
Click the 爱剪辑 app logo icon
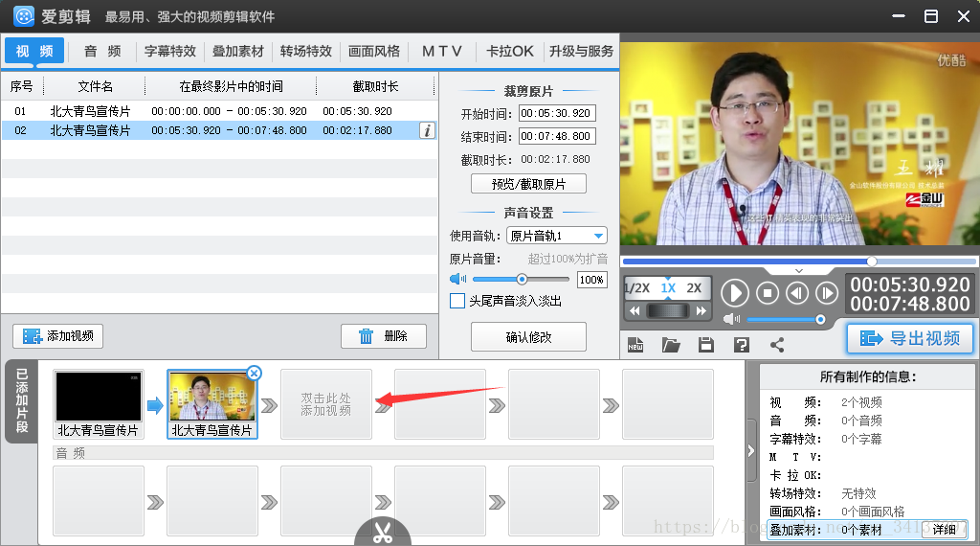23,16
